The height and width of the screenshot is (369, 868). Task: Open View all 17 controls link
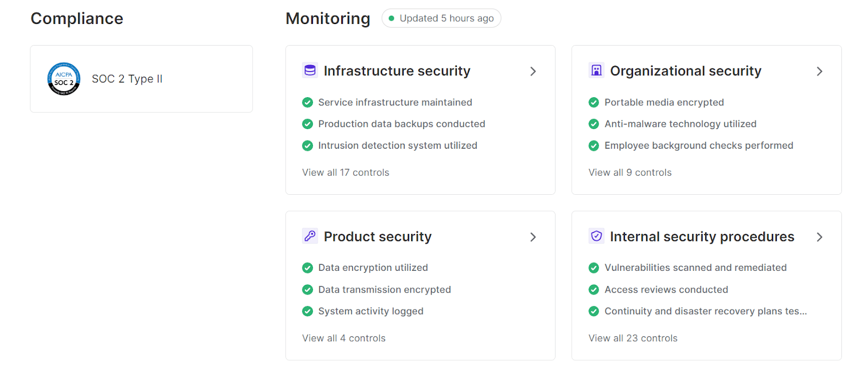[346, 173]
